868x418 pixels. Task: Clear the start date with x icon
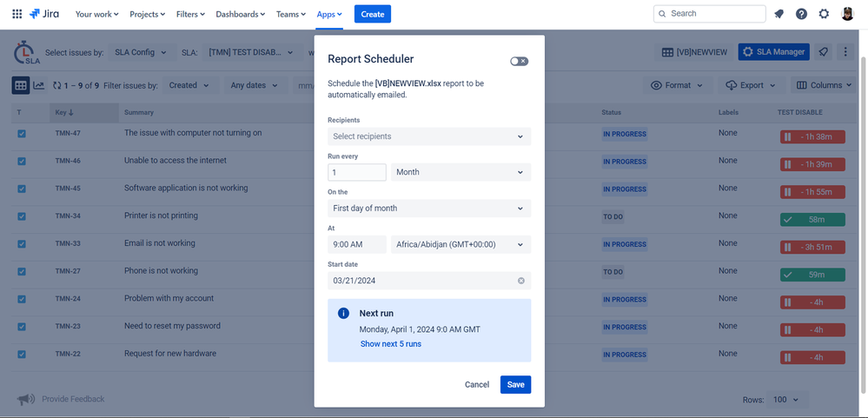pos(521,281)
